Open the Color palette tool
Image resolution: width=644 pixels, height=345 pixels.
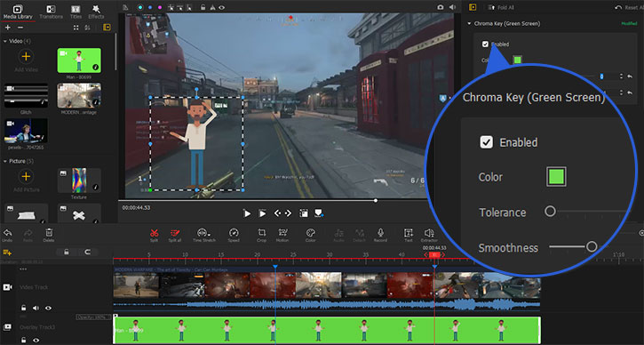click(311, 236)
